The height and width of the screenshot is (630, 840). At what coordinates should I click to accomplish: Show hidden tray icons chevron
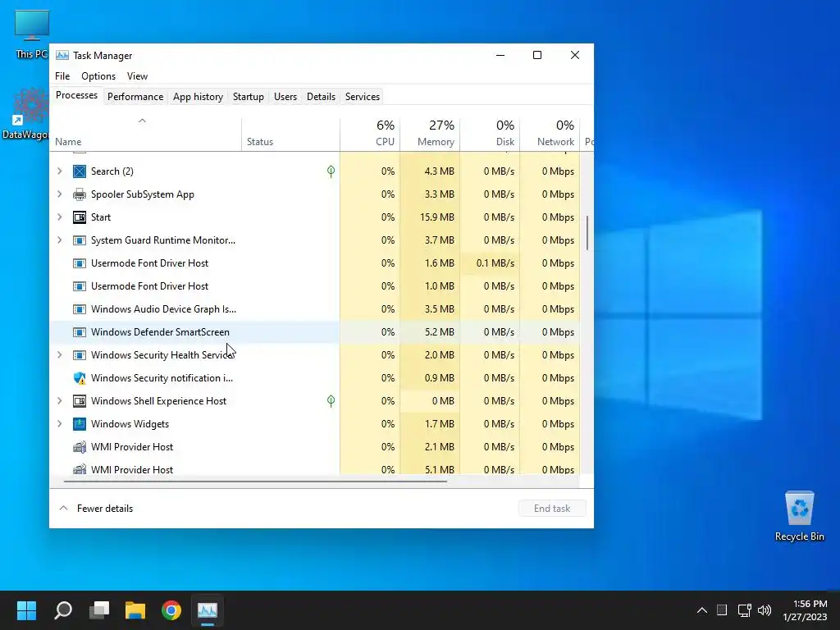tap(702, 610)
